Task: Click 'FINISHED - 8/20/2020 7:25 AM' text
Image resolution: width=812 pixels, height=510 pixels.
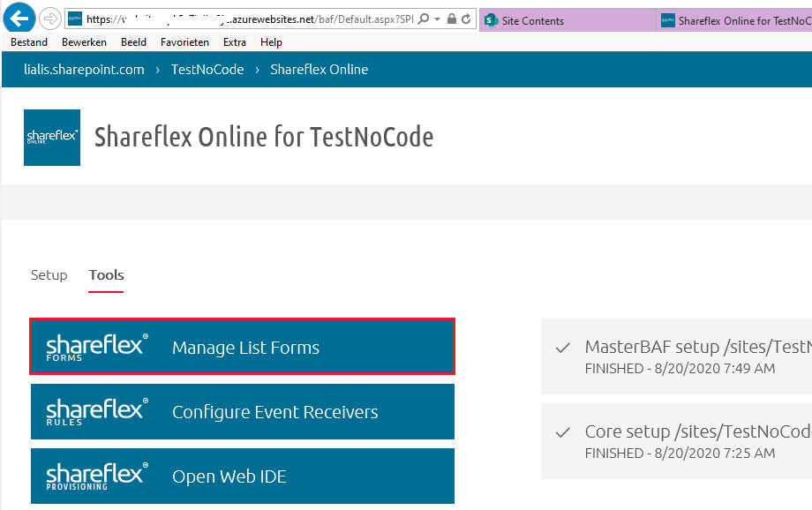Action: [680, 454]
